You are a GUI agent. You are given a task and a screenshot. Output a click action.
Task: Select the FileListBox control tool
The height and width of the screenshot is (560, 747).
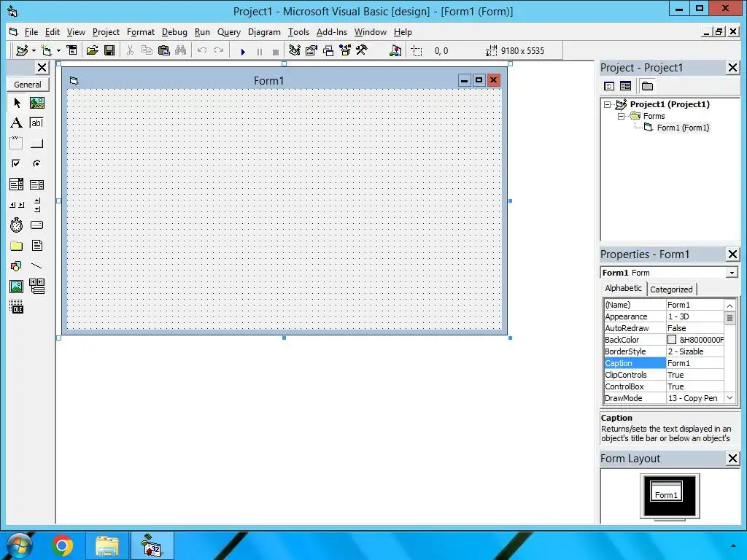pyautogui.click(x=36, y=246)
